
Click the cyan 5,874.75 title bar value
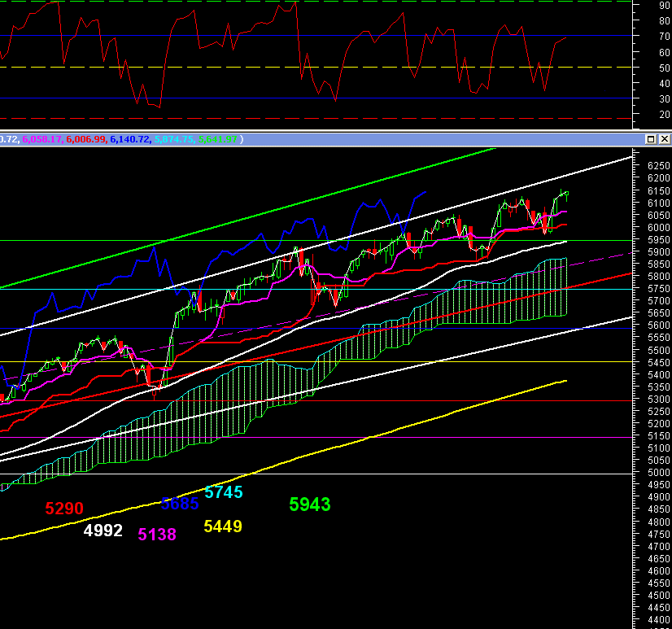(x=174, y=140)
